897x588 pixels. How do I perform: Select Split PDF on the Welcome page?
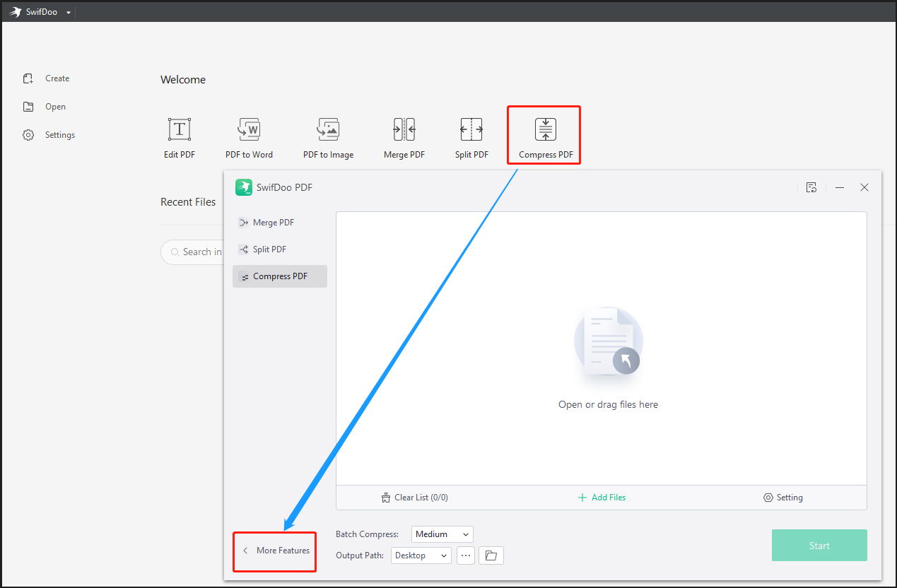click(x=471, y=139)
